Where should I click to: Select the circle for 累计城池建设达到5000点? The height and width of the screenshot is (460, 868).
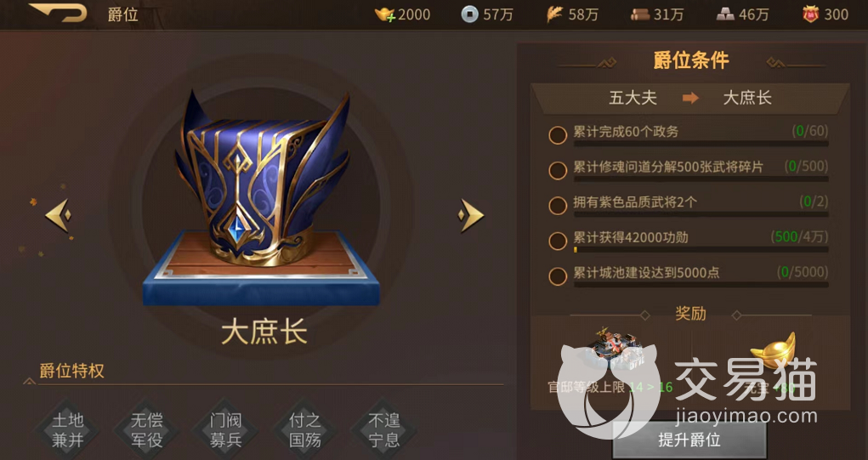pos(558,275)
